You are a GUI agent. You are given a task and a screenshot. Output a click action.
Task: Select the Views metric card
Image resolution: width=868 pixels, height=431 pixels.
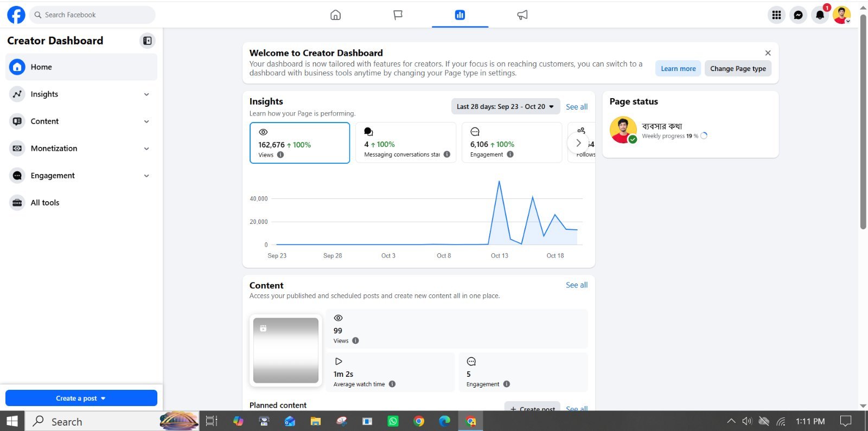[x=299, y=143]
